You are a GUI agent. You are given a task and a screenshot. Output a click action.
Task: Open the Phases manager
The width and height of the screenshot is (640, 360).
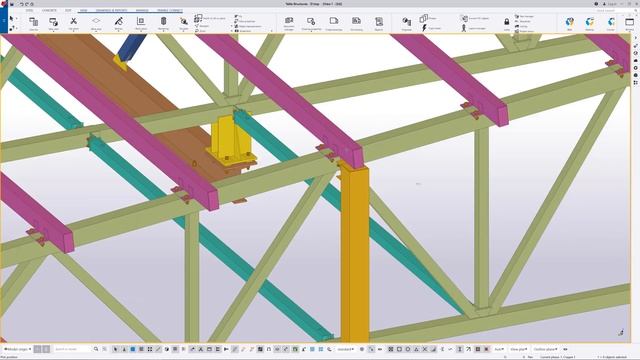pyautogui.click(x=428, y=18)
